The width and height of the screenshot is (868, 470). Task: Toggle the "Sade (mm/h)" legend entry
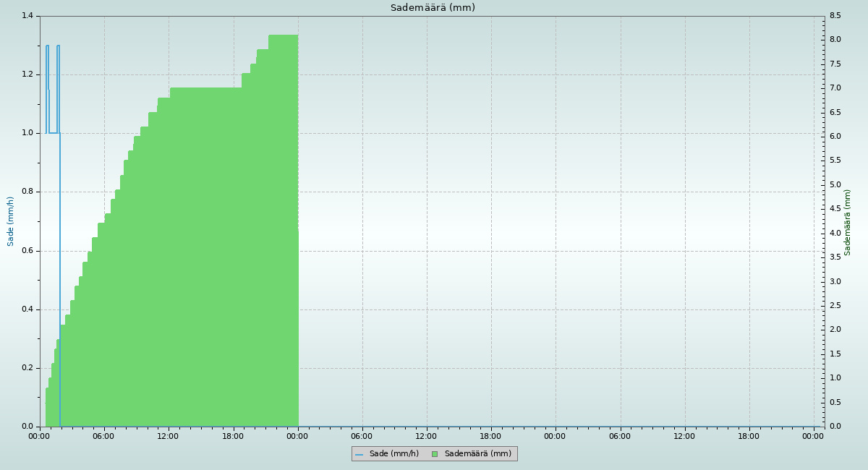click(x=393, y=454)
